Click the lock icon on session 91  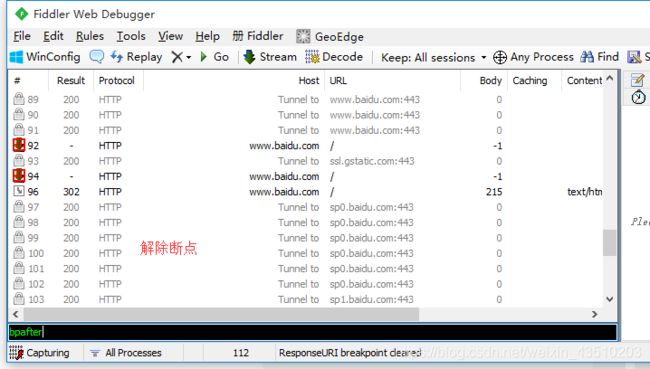[x=19, y=130]
